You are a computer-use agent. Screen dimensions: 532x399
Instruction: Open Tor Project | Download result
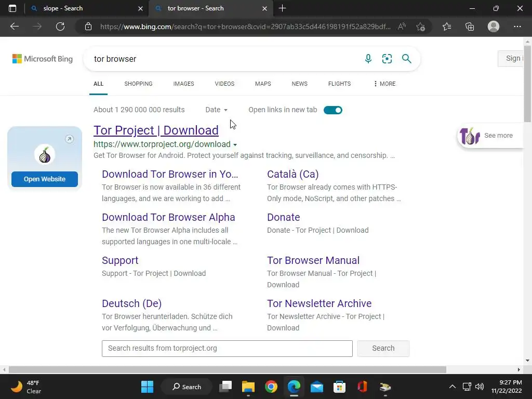pos(156,130)
